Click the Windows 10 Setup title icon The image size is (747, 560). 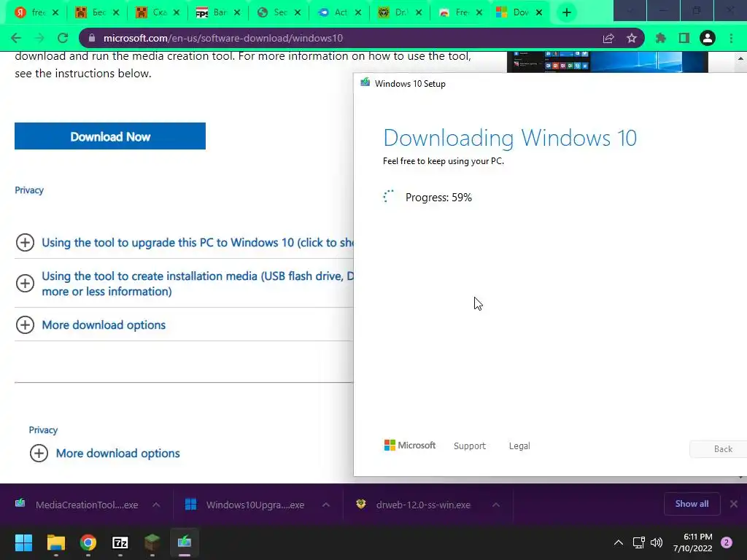(x=365, y=82)
